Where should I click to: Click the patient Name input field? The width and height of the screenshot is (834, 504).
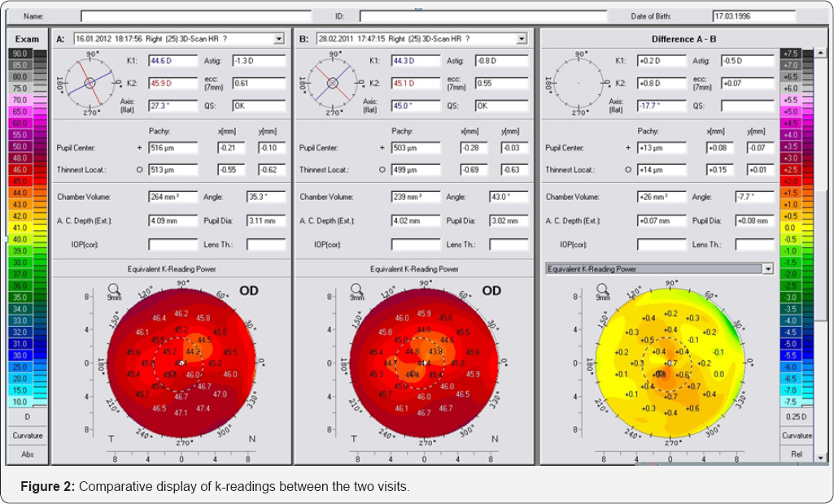coord(195,16)
